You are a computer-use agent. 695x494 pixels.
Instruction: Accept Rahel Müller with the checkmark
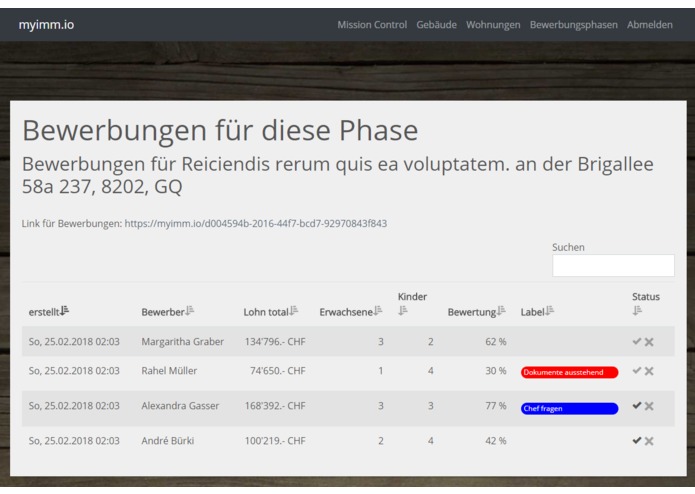pos(637,370)
